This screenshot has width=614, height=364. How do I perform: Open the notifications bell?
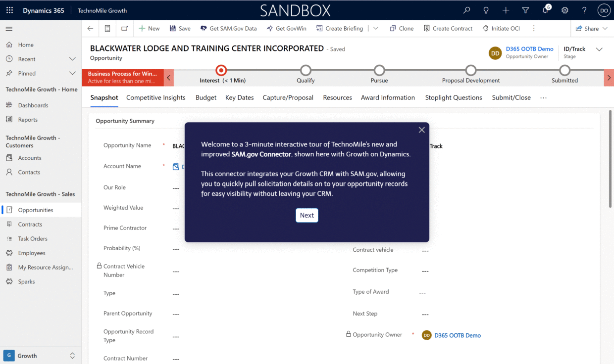pyautogui.click(x=545, y=10)
